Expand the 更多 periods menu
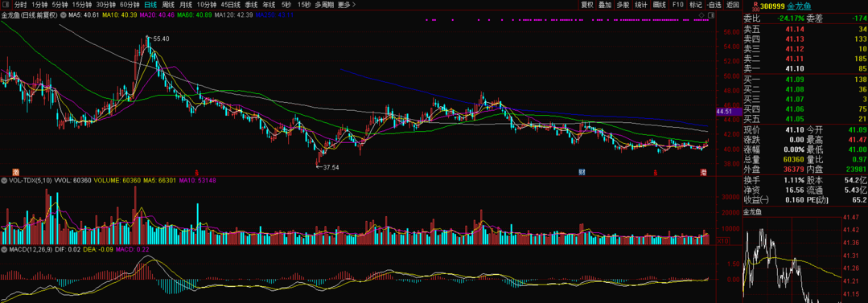 point(346,5)
